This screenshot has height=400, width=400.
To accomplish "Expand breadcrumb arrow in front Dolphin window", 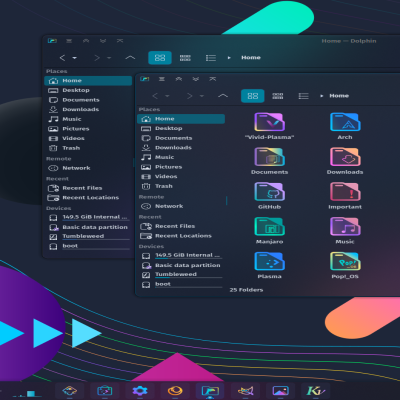I will (322, 96).
